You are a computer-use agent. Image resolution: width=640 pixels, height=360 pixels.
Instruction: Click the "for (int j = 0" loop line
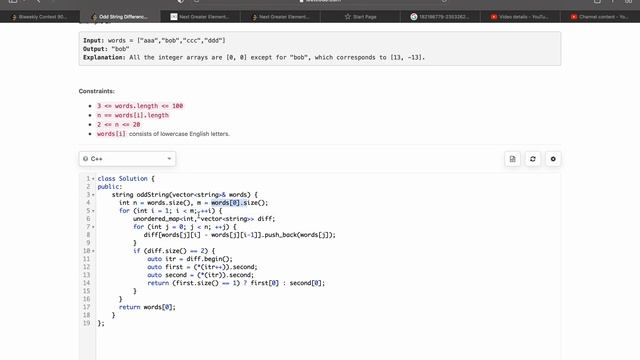pos(185,227)
